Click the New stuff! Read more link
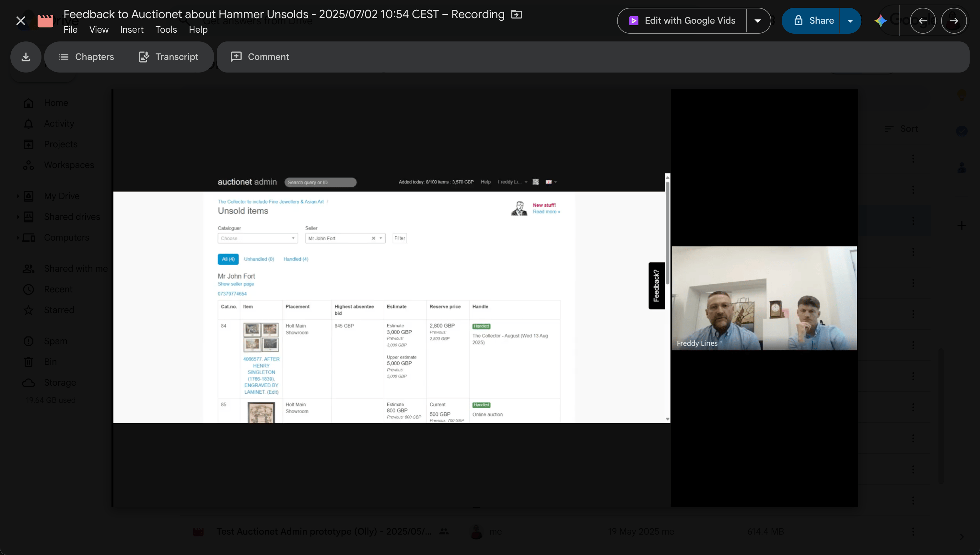Viewport: 980px width, 555px height. pos(546,211)
